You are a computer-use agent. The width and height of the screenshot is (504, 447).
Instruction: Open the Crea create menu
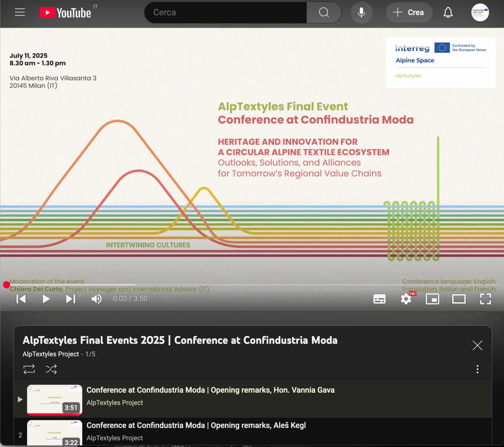(409, 13)
